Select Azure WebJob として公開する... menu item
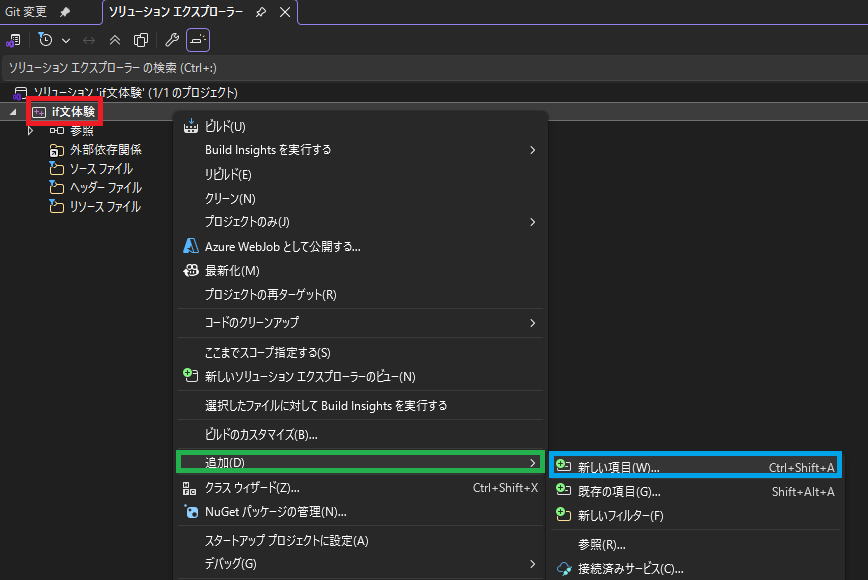The image size is (868, 580). [x=282, y=246]
